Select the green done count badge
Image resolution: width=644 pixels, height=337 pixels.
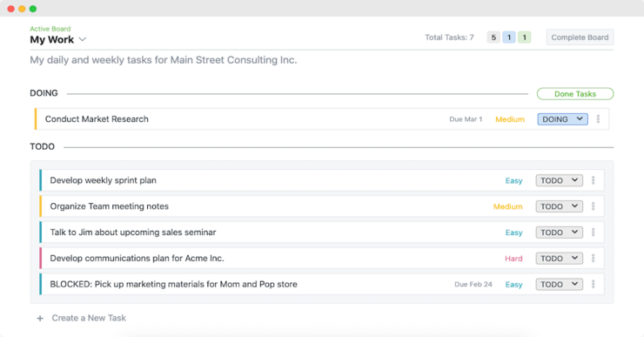[x=524, y=37]
